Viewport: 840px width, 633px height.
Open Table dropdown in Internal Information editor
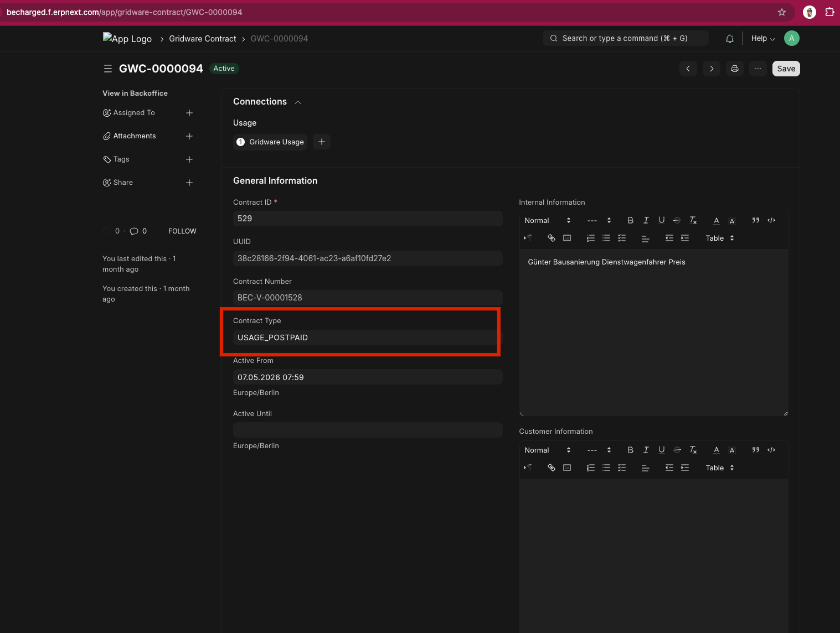tap(720, 238)
